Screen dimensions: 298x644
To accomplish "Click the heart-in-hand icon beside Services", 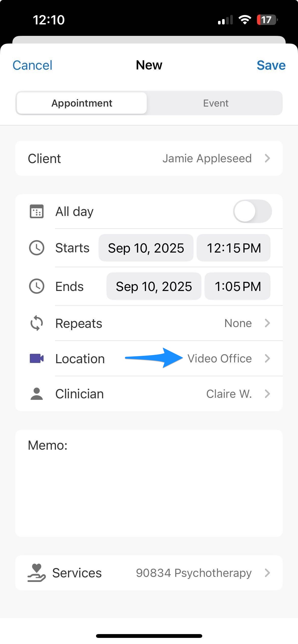I will pos(36,573).
